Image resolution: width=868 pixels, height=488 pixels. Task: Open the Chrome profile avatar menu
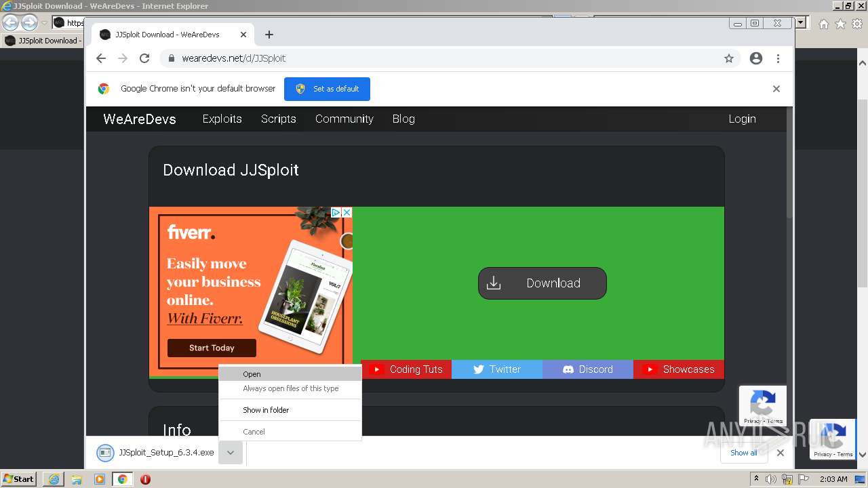pos(756,58)
